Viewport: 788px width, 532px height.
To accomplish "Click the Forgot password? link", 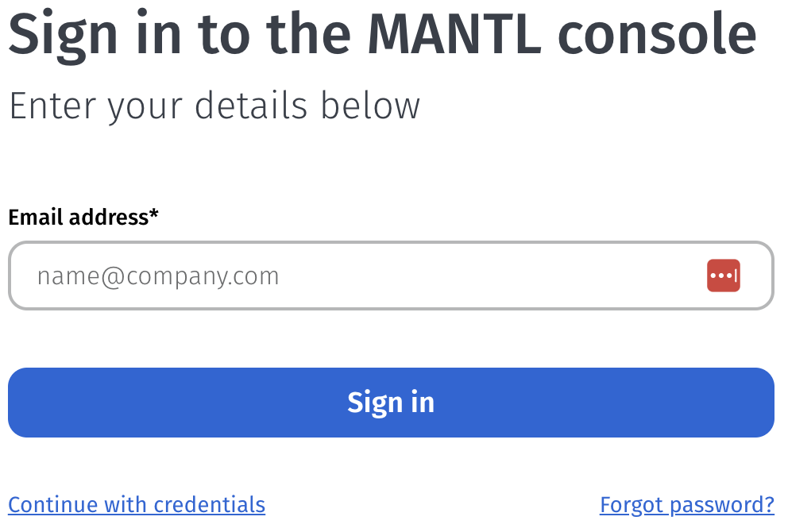I will click(x=686, y=505).
